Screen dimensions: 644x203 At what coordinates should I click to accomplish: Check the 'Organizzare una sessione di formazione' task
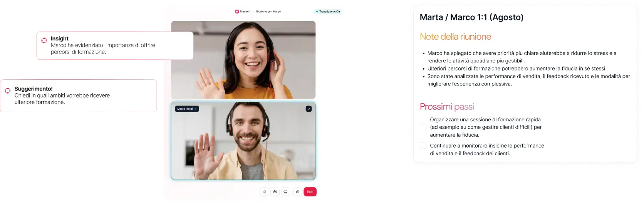(423, 127)
